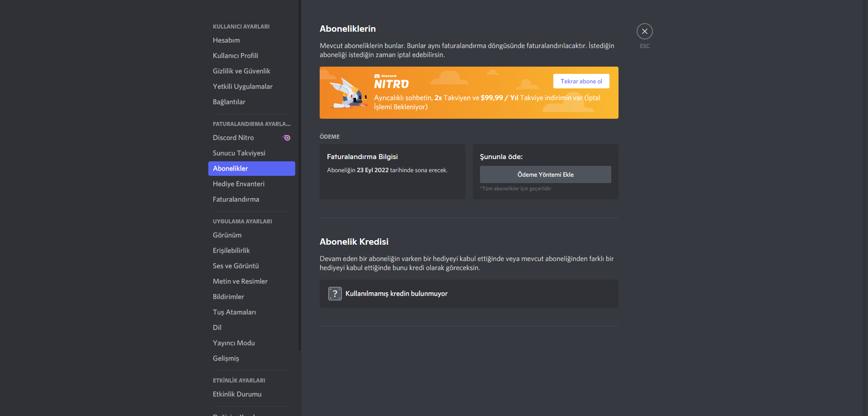Viewport: 868px width, 416px height.
Task: Open Hediye Envanteri page
Action: [x=251, y=184]
